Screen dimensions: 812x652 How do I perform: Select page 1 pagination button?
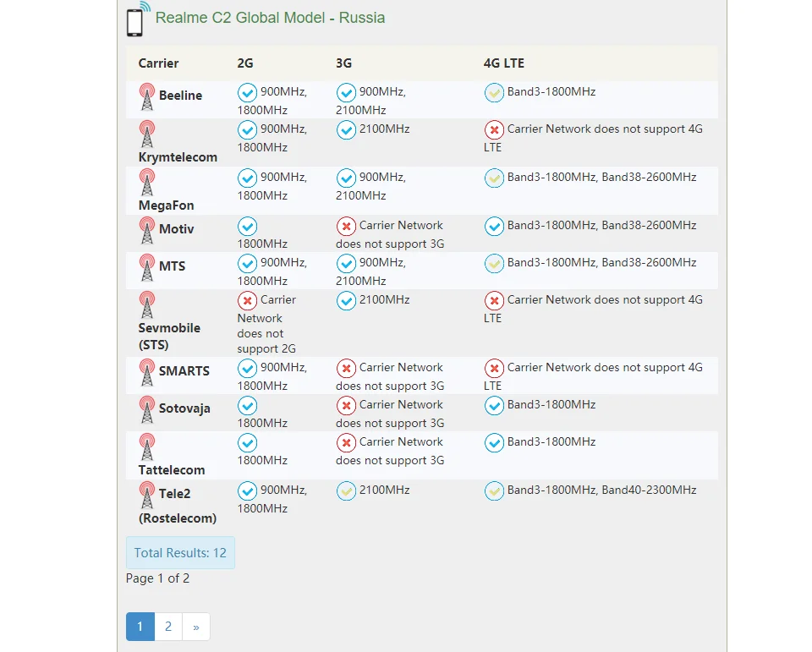(x=140, y=627)
